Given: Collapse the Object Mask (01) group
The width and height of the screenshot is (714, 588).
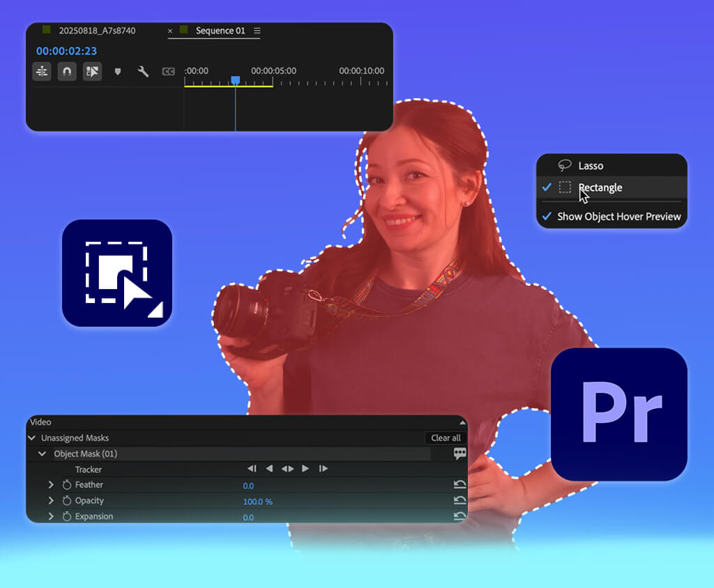Looking at the screenshot, I should [x=43, y=454].
